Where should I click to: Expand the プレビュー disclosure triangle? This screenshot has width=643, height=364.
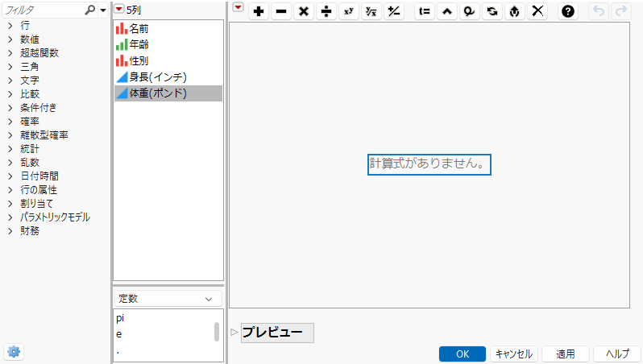pyautogui.click(x=234, y=332)
